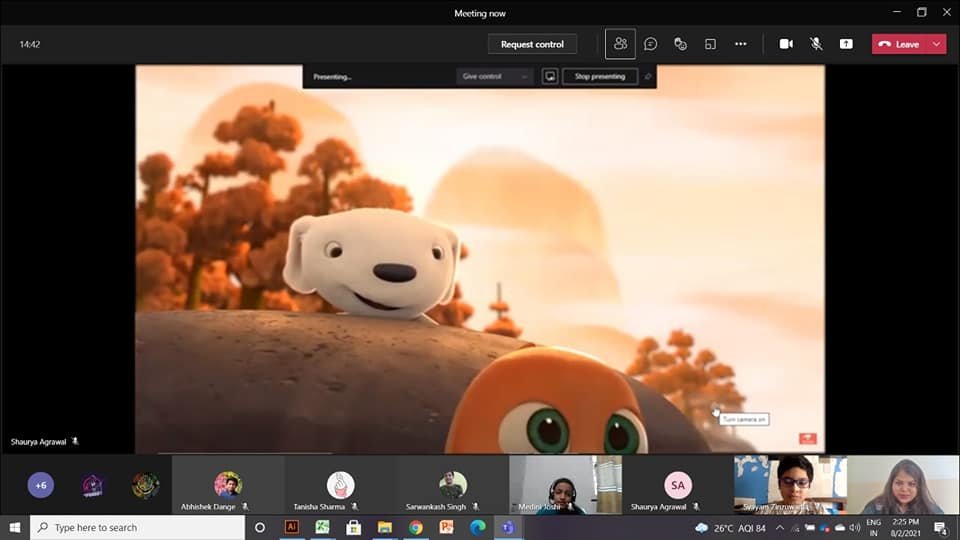Viewport: 960px width, 540px height.
Task: Open the reactions menu
Action: (x=680, y=44)
